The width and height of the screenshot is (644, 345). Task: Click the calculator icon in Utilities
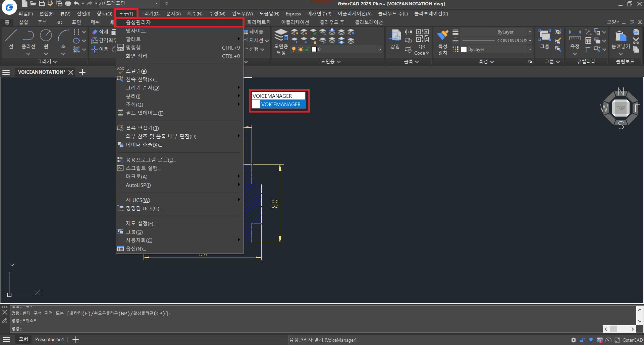pos(588,41)
